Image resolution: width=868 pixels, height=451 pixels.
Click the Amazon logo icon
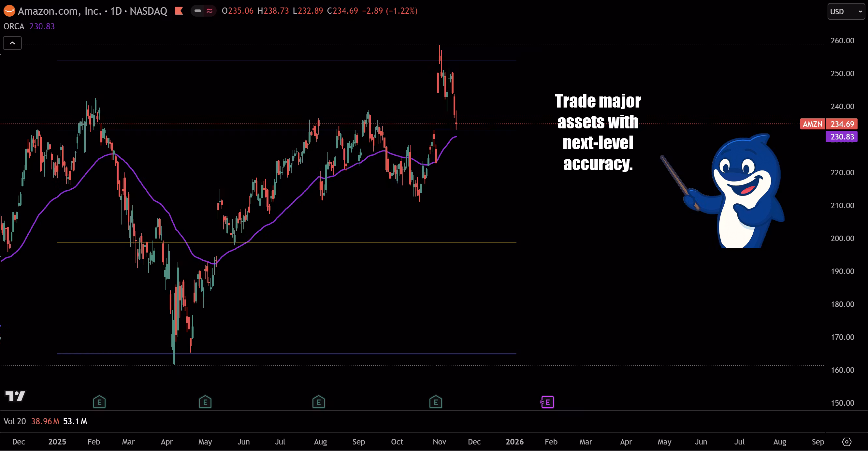(9, 11)
